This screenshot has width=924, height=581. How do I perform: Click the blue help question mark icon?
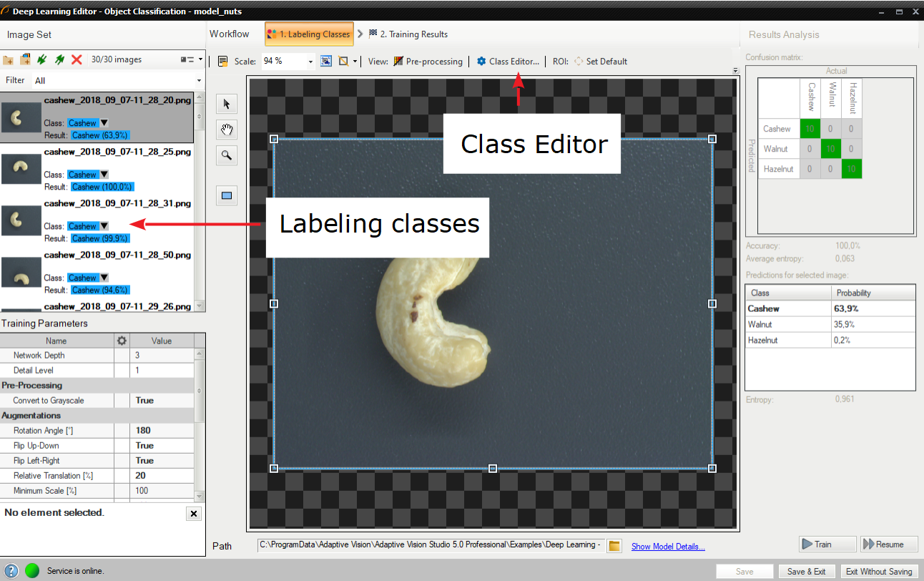(11, 571)
